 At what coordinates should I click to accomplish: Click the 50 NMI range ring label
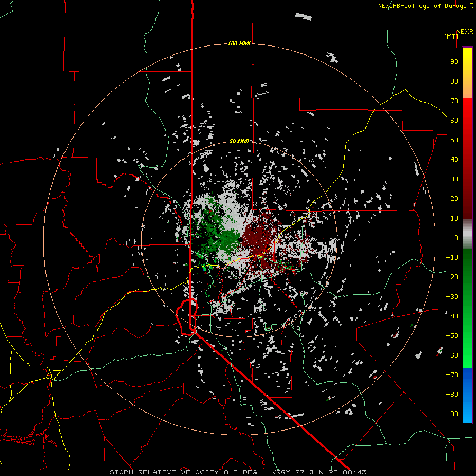(239, 141)
